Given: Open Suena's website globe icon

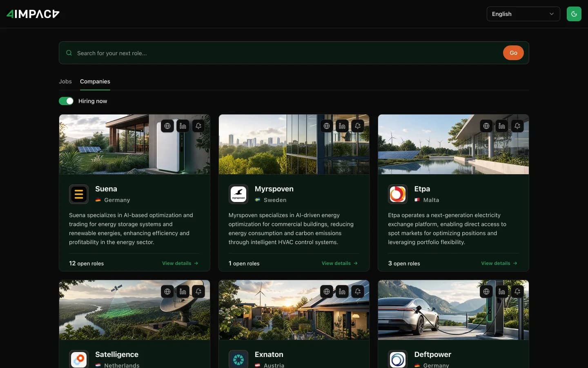Looking at the screenshot, I should [x=167, y=126].
